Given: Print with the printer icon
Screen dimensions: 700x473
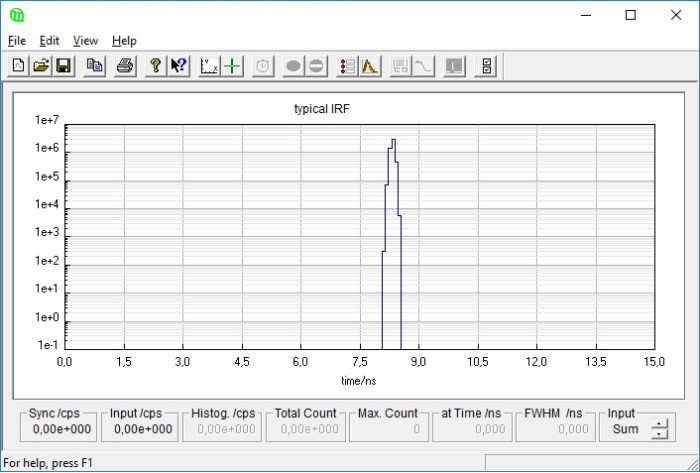Looking at the screenshot, I should (x=125, y=67).
